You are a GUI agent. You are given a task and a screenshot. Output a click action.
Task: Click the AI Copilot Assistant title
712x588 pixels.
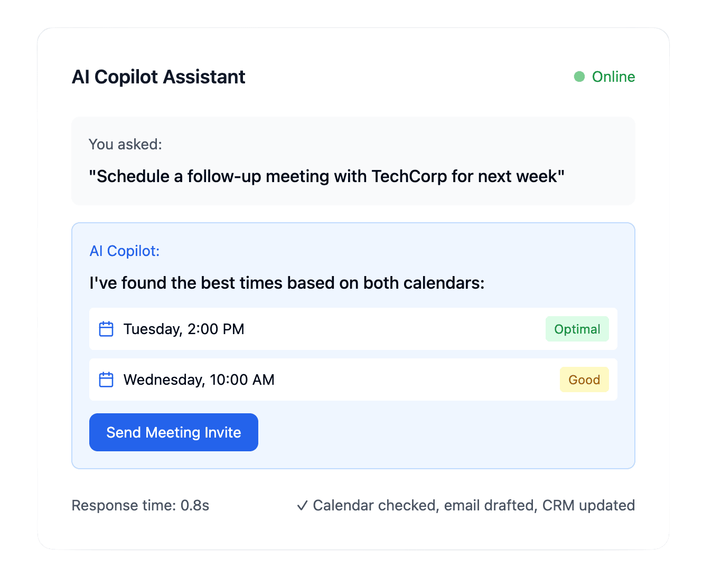tap(158, 77)
